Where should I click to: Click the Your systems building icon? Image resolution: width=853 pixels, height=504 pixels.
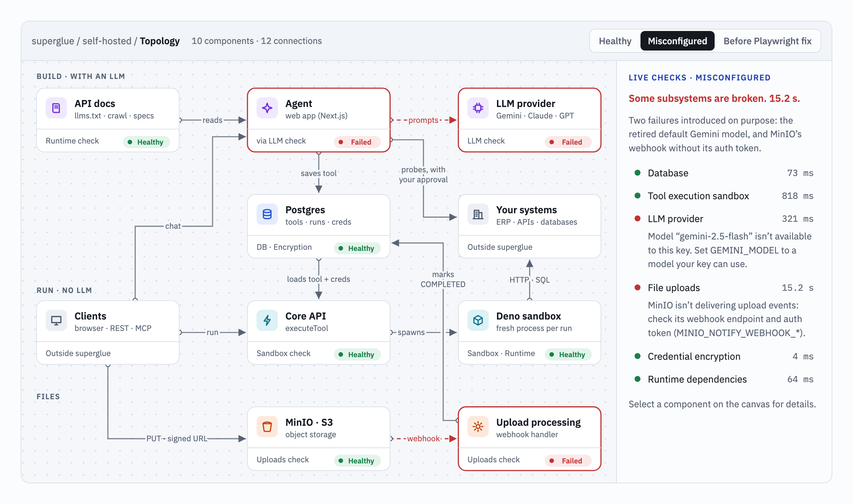(x=478, y=214)
